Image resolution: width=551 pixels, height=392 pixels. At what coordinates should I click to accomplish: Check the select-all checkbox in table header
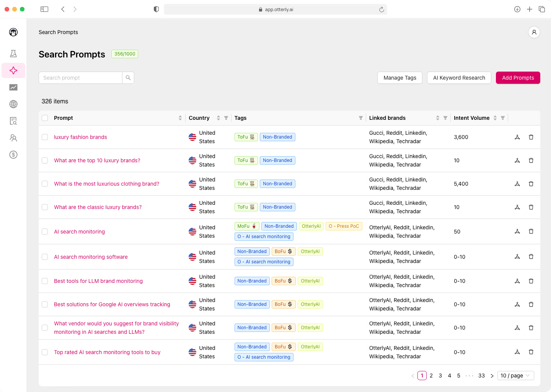coord(45,118)
